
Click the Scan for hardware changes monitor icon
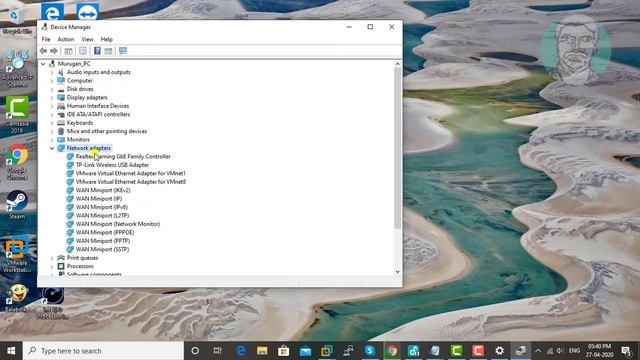click(123, 51)
